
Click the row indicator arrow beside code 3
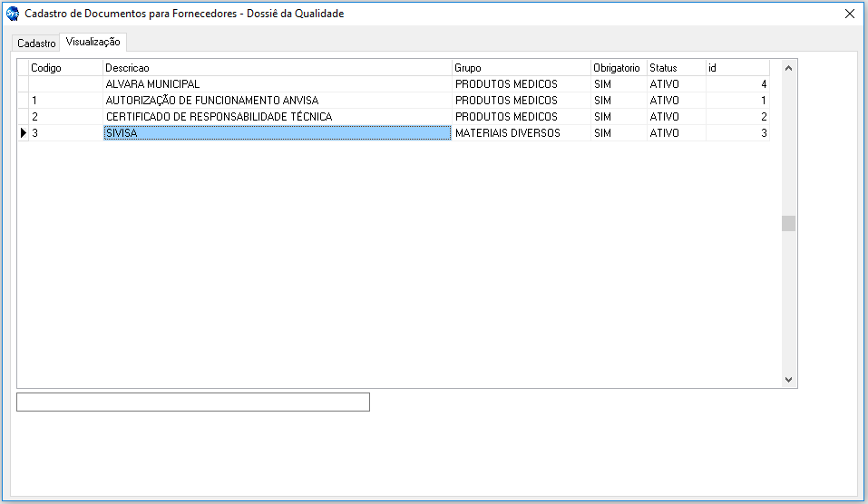(x=24, y=133)
